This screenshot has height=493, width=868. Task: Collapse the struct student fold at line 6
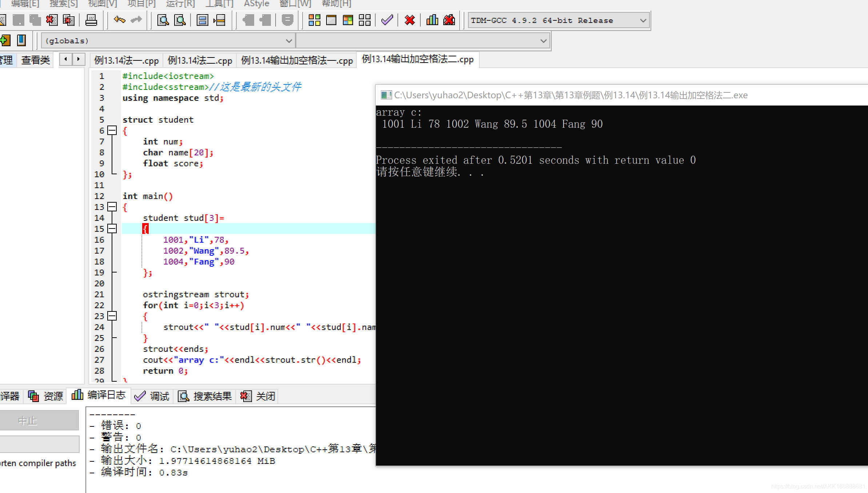coord(112,130)
